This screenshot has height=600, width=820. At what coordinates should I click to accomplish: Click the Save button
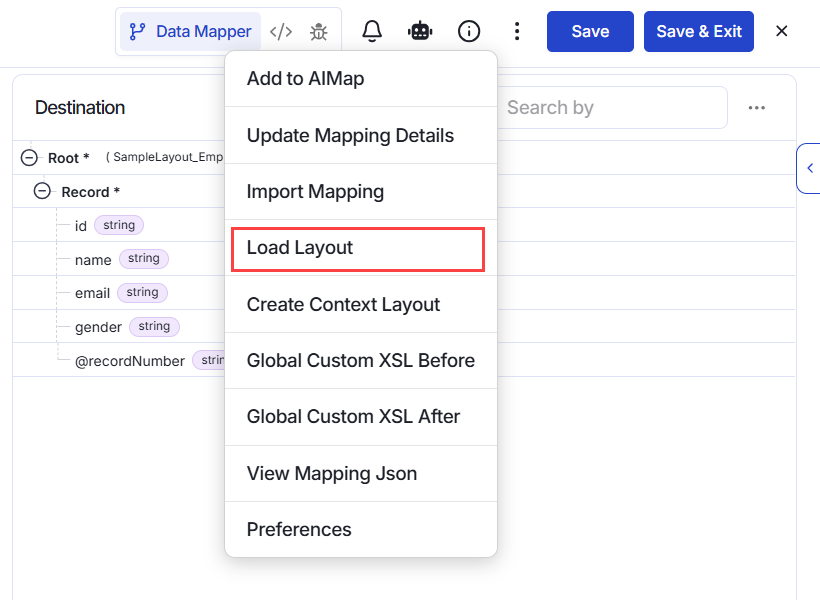(590, 31)
